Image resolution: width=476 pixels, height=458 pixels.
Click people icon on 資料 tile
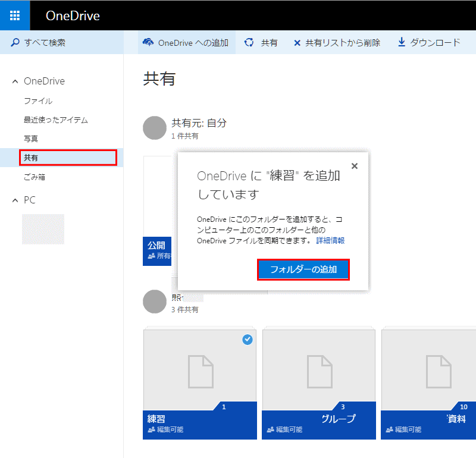389,429
